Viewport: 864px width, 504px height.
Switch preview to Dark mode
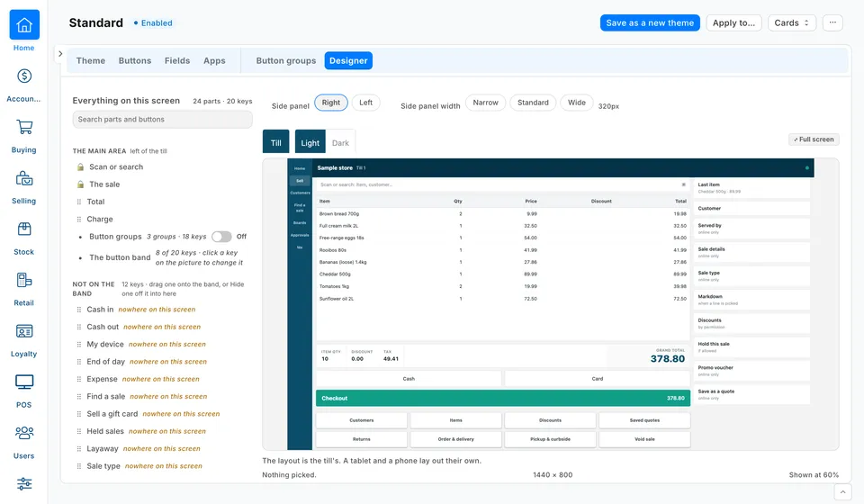click(340, 143)
